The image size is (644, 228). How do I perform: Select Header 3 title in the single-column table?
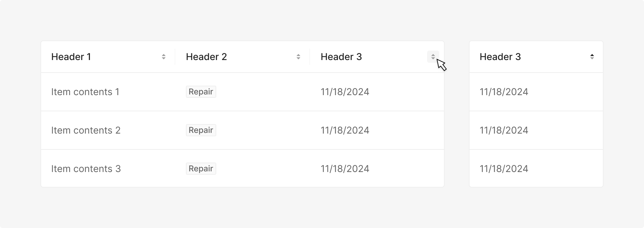(x=500, y=57)
